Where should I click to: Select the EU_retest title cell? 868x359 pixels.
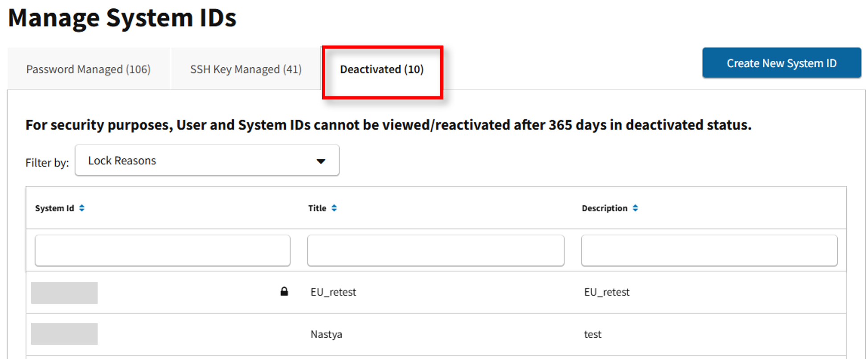333,292
